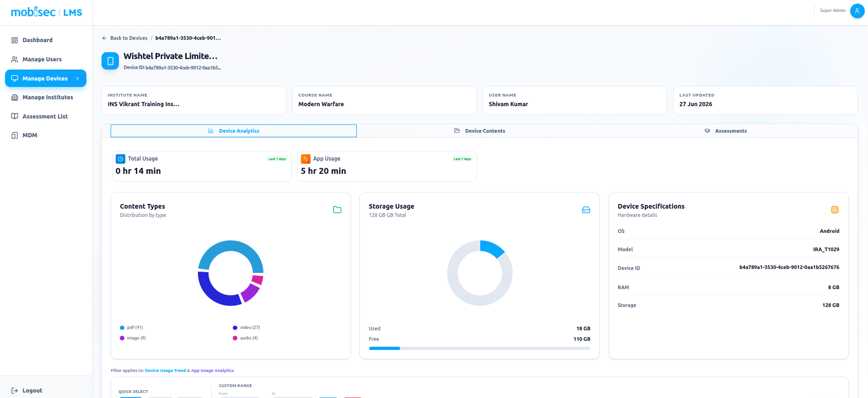Click the mobisec LMS logo

point(46,12)
